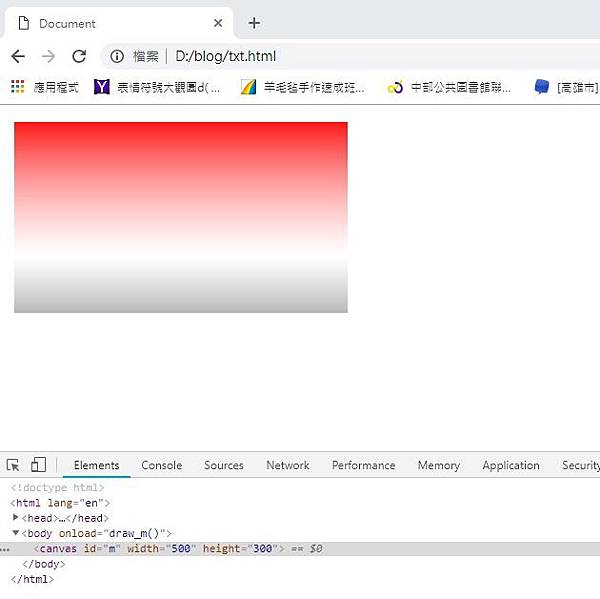600x599 pixels.
Task: Open the Network tab
Action: [x=288, y=465]
